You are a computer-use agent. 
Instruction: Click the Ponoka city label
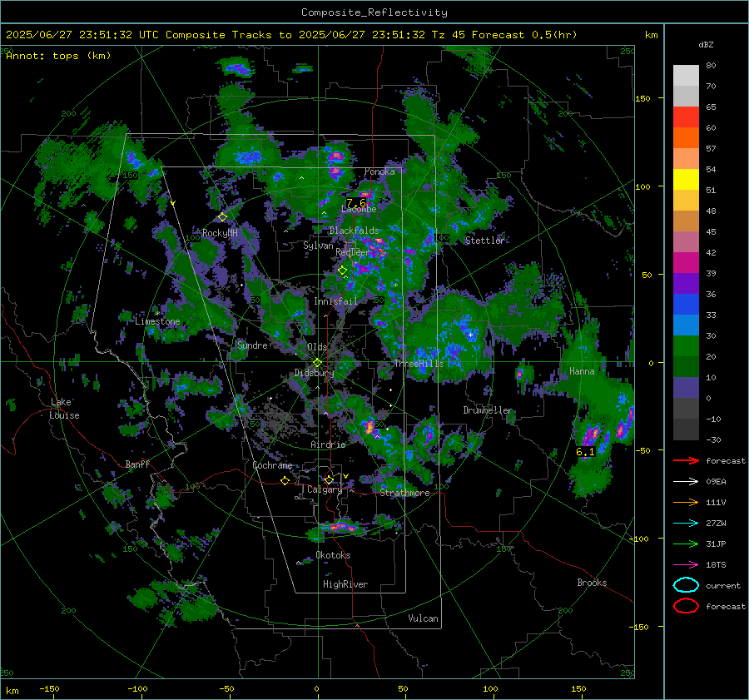tap(379, 171)
